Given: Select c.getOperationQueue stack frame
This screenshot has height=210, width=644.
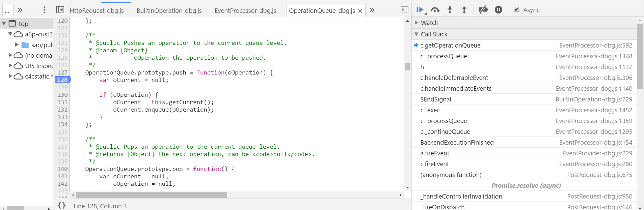Looking at the screenshot, I should (524, 45).
